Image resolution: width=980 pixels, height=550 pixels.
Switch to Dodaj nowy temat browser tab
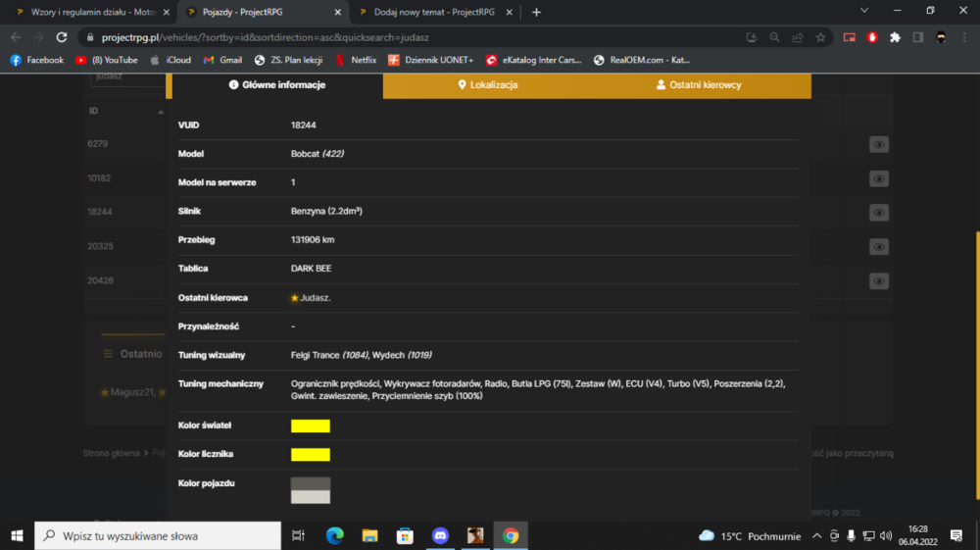434,12
